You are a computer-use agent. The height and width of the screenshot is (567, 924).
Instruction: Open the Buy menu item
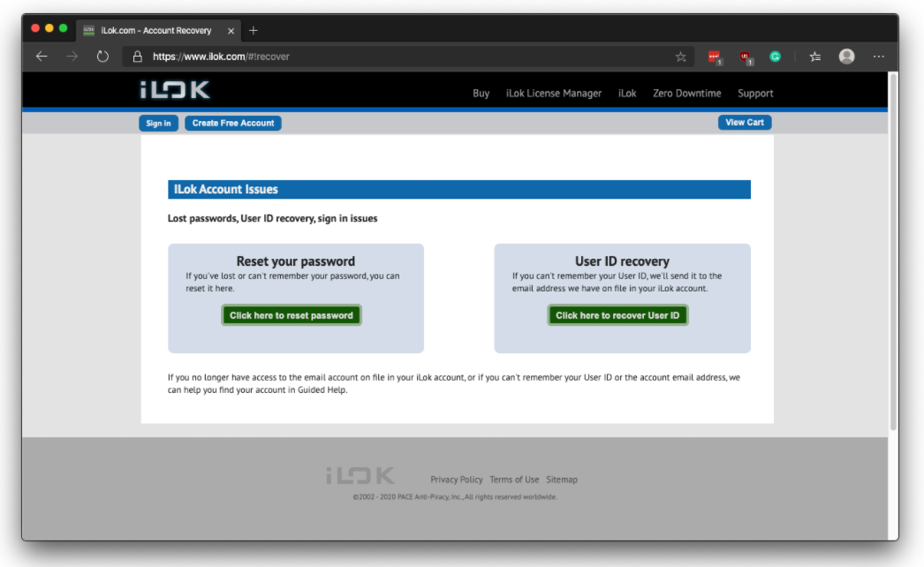point(481,94)
